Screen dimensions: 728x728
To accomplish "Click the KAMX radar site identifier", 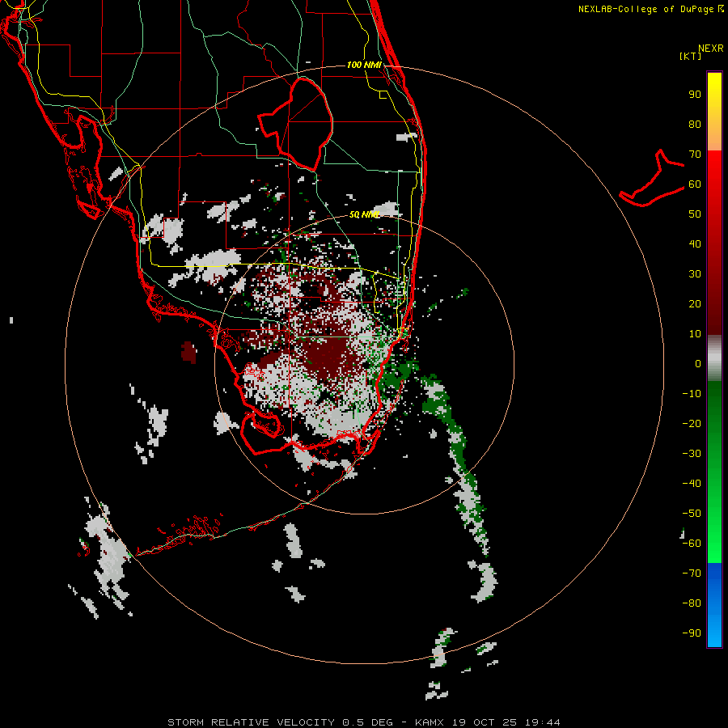I will (430, 722).
